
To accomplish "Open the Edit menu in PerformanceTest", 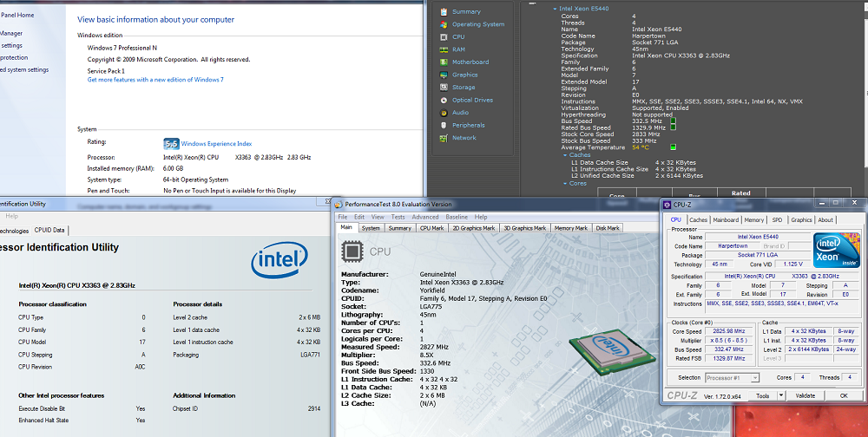I will pos(360,217).
